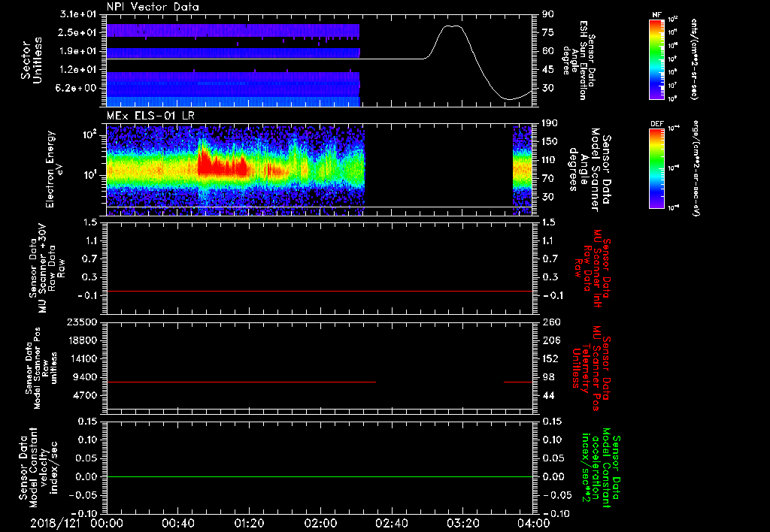
Task: Click the DEF energy flux color bar
Action: tap(656, 168)
